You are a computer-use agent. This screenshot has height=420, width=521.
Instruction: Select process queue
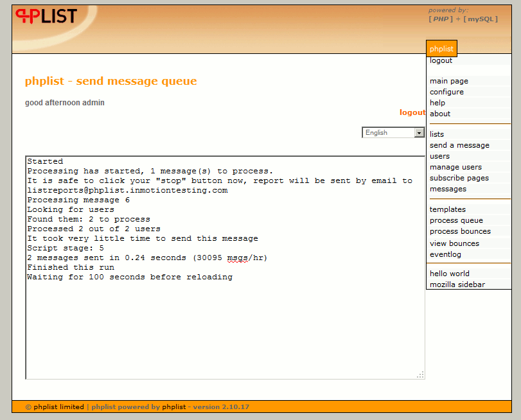pyautogui.click(x=456, y=221)
